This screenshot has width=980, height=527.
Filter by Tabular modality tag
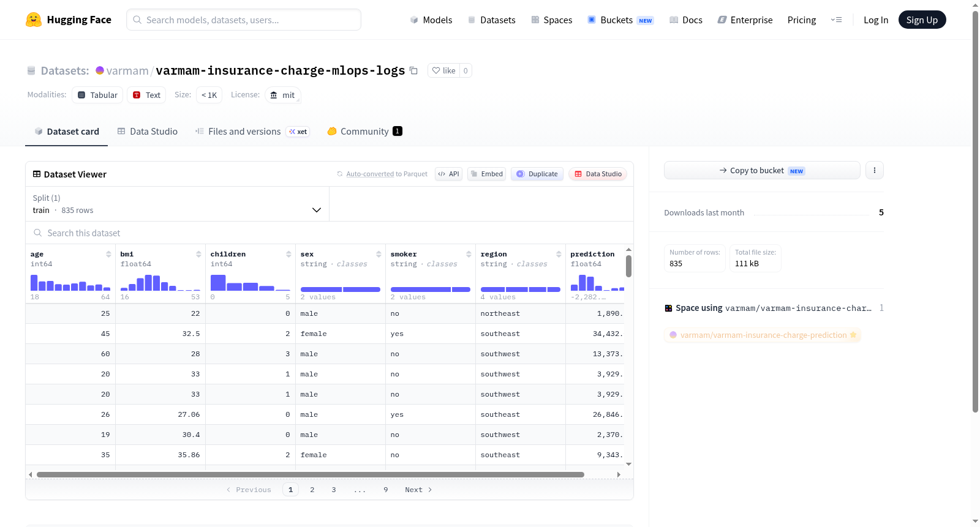point(97,95)
